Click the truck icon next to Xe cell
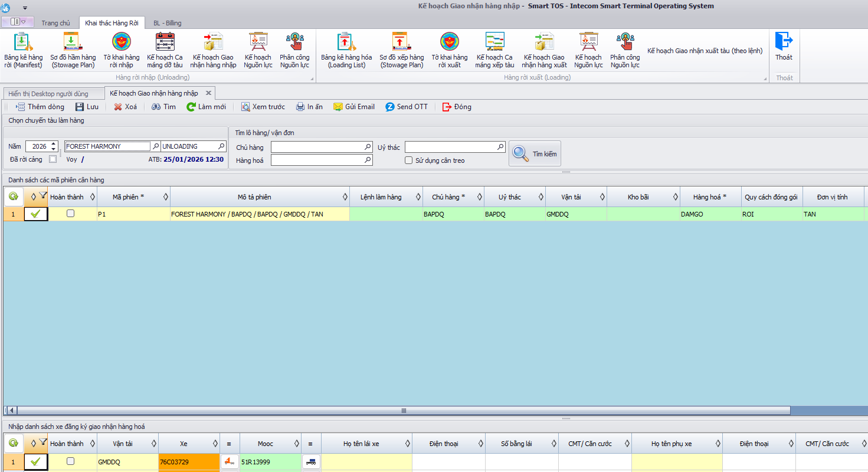868x472 pixels. tap(230, 462)
